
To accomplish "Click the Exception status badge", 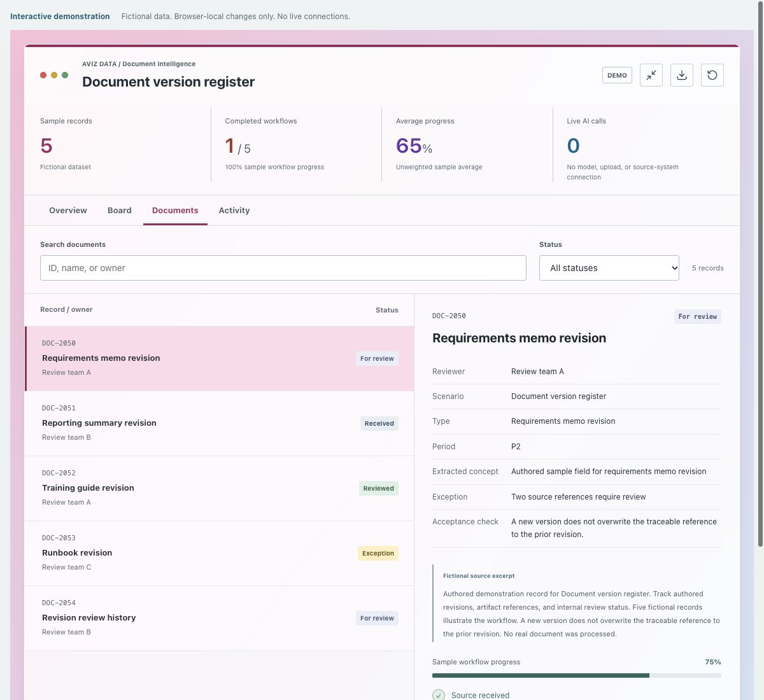I will tap(378, 554).
